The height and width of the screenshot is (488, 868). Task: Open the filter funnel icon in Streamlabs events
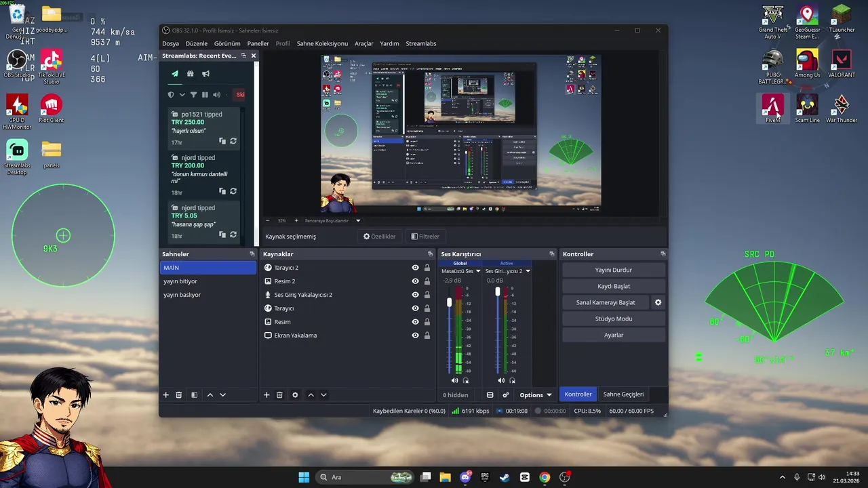tap(193, 95)
